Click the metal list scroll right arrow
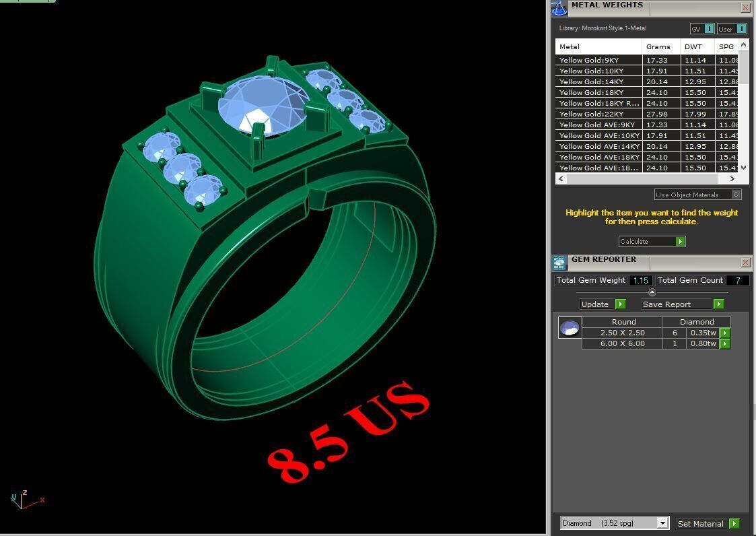The image size is (756, 536). coord(732,178)
